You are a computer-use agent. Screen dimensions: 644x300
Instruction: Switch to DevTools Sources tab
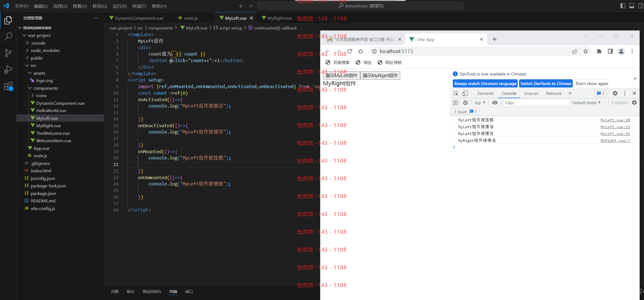tap(531, 94)
